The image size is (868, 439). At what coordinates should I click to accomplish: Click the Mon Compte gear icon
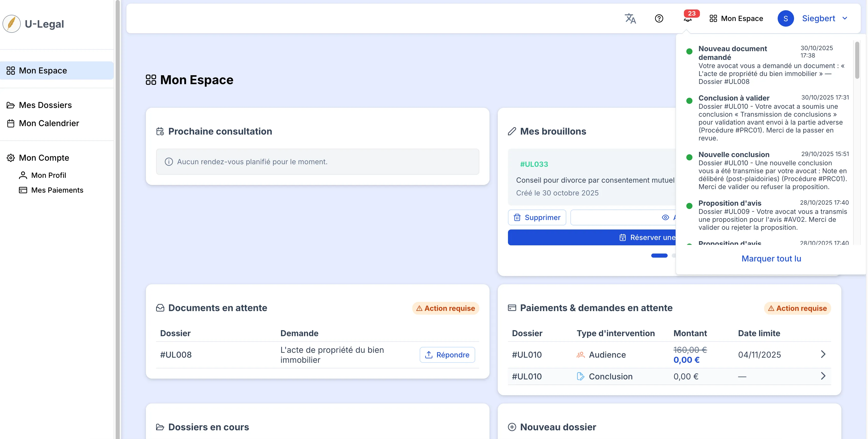pos(11,158)
